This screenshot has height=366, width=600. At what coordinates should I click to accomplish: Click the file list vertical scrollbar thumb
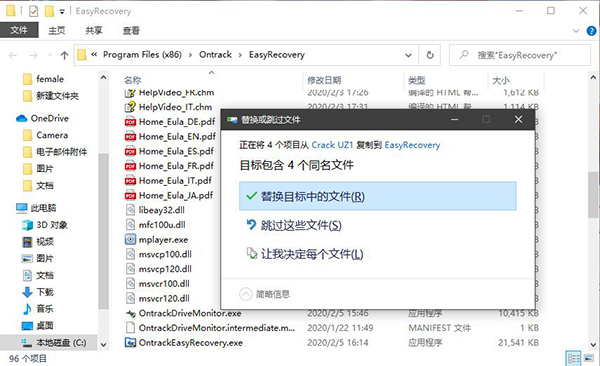pyautogui.click(x=593, y=195)
